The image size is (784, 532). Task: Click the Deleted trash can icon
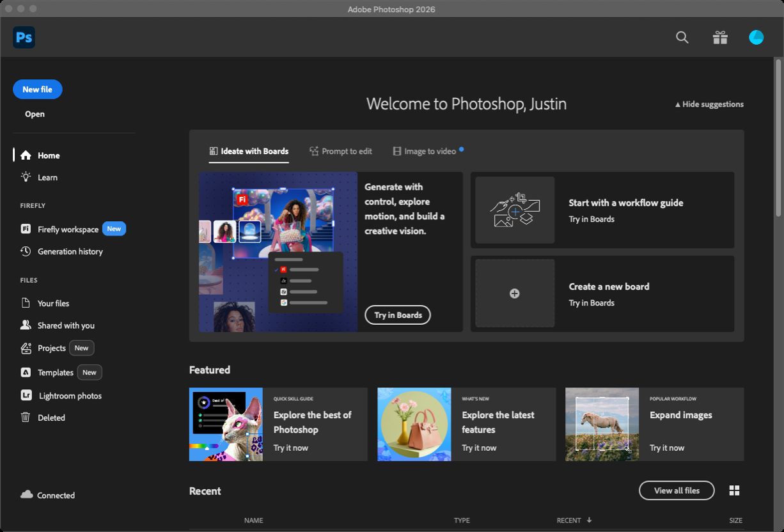pos(26,418)
